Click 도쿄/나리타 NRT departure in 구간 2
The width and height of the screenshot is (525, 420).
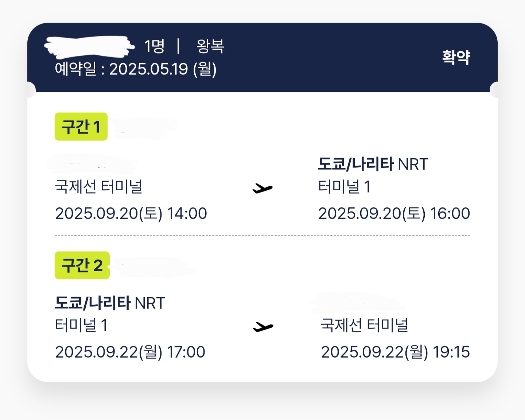pos(110,303)
